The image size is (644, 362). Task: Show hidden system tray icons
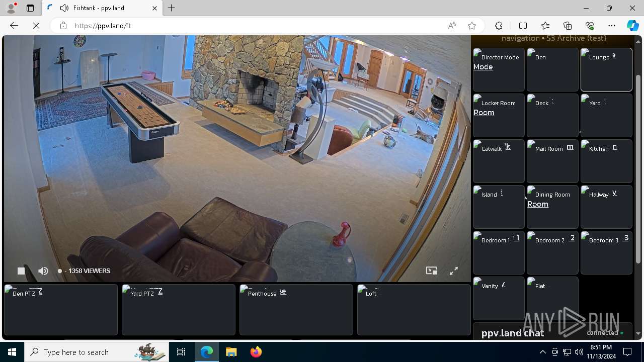pyautogui.click(x=542, y=352)
